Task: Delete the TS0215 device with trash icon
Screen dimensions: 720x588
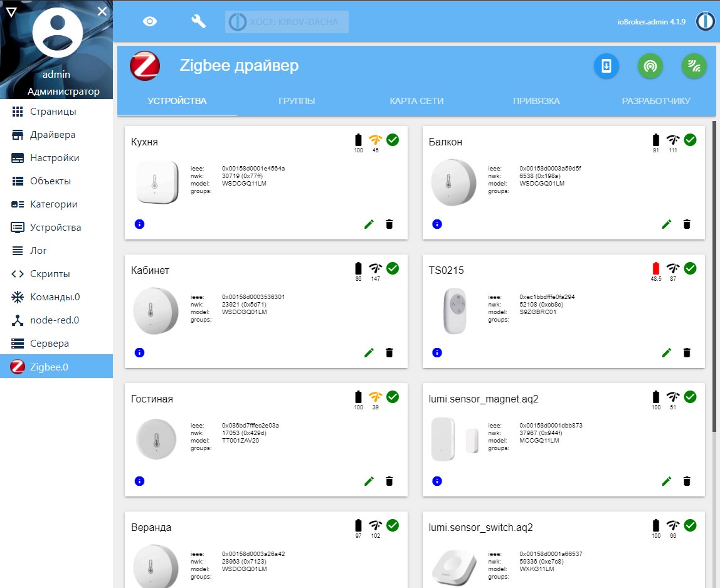Action: coord(687,352)
